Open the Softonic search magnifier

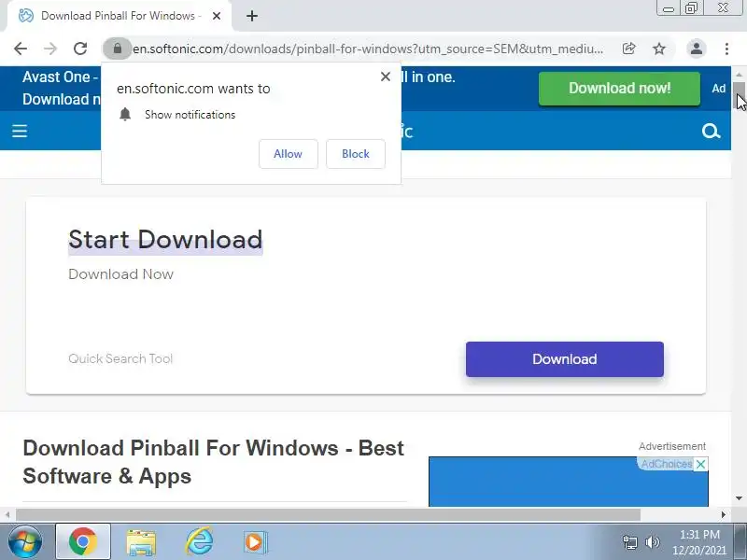(711, 131)
